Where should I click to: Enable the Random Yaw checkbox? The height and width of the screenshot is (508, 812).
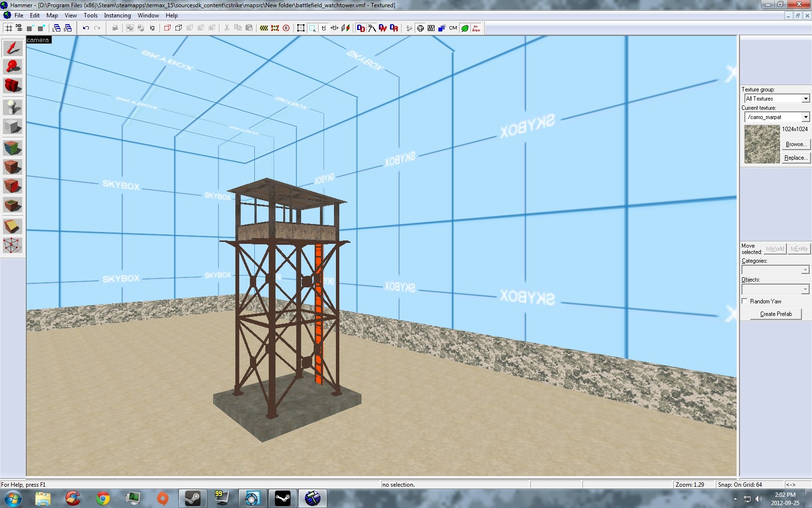pyautogui.click(x=745, y=301)
